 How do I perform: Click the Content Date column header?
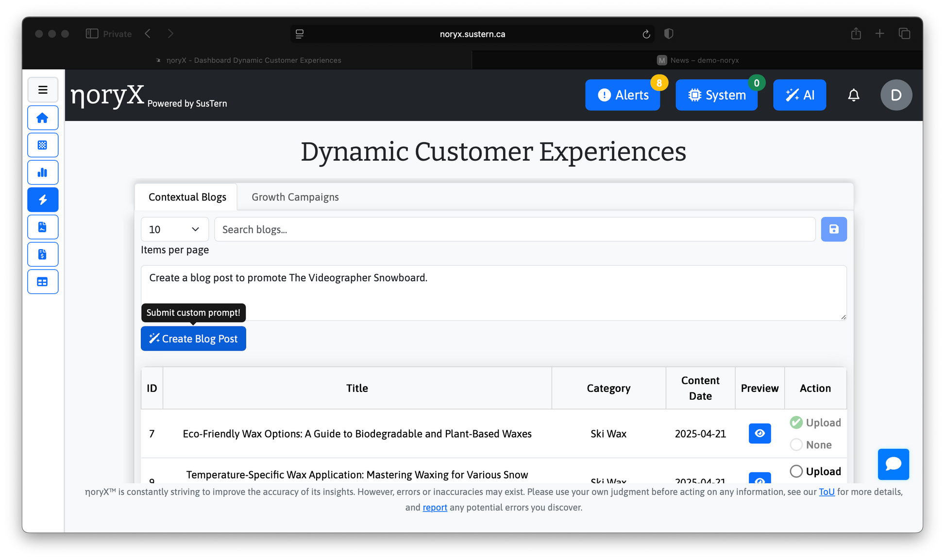[x=700, y=388]
